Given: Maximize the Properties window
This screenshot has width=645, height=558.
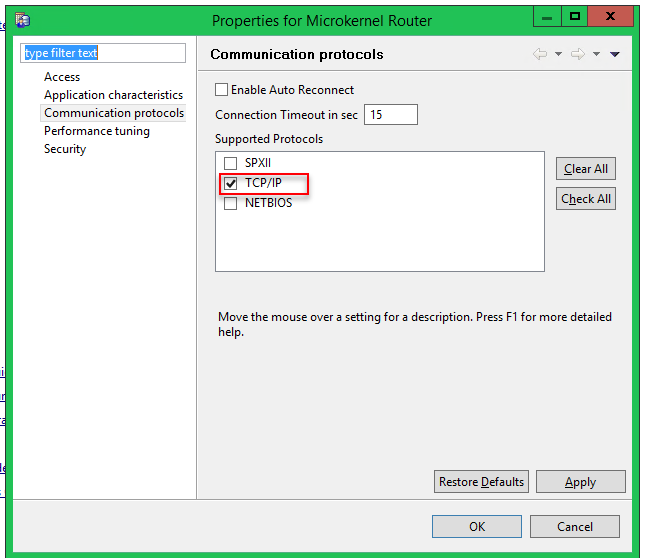Looking at the screenshot, I should (x=575, y=17).
